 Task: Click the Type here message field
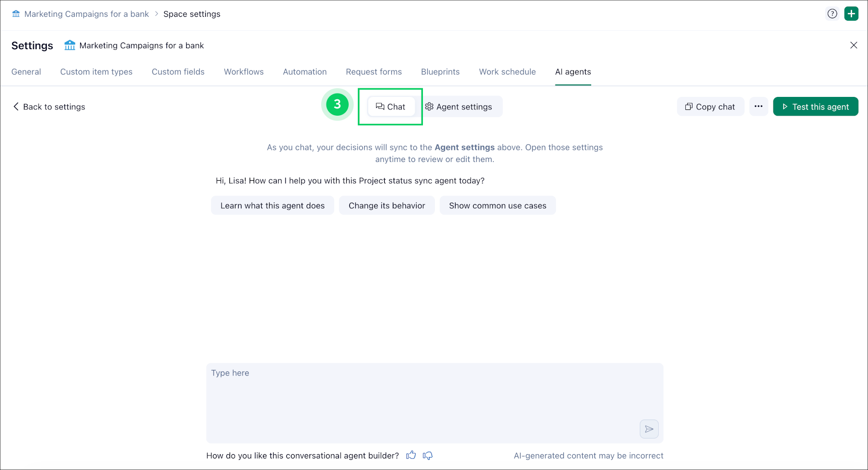click(435, 403)
